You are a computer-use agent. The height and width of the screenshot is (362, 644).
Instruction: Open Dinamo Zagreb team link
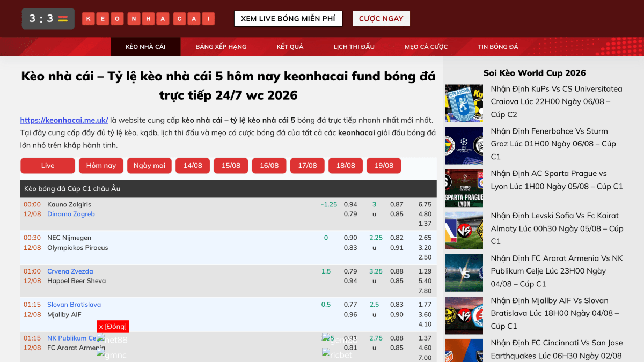[71, 214]
